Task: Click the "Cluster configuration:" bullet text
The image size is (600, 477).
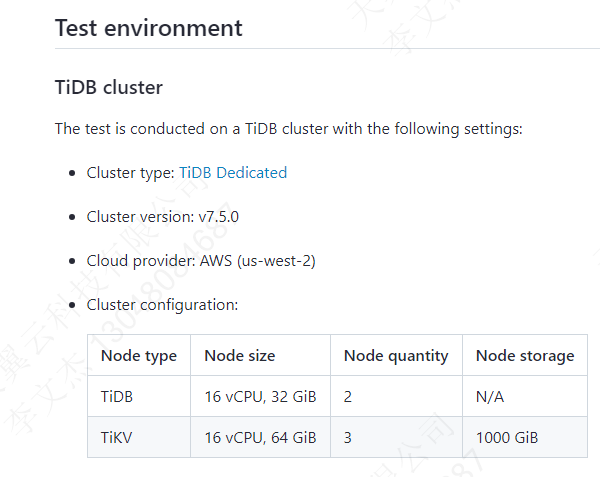Action: tap(162, 305)
